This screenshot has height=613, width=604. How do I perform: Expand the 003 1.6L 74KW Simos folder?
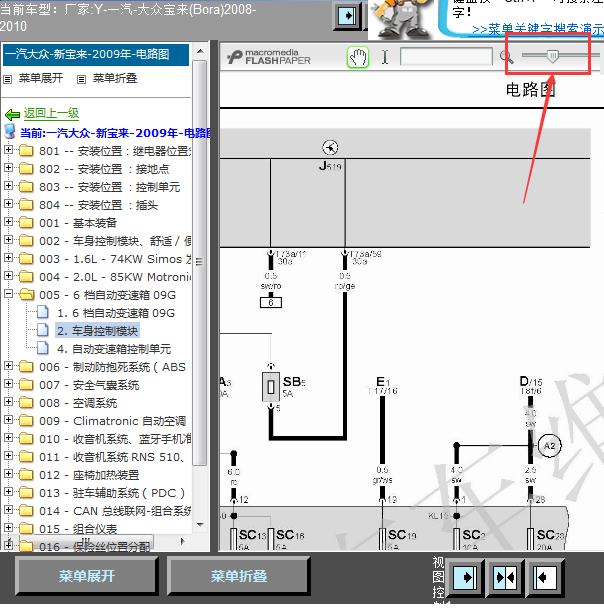(x=8, y=257)
